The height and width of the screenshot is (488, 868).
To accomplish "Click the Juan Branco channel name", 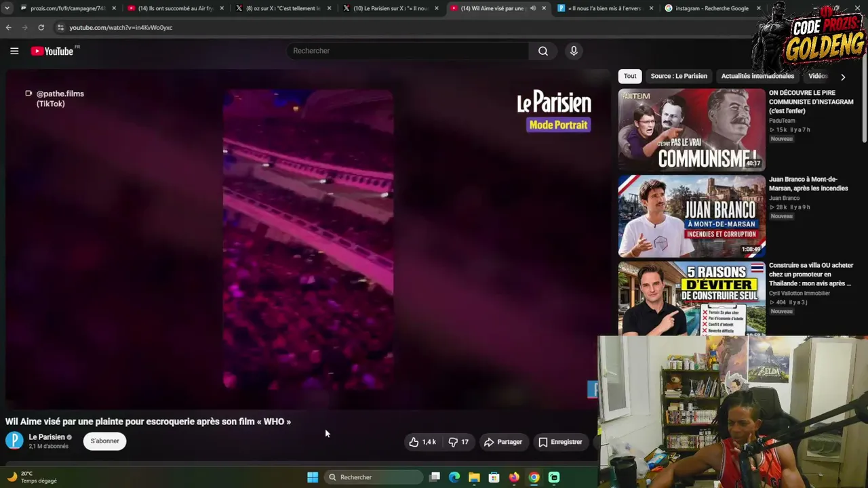I will (784, 198).
